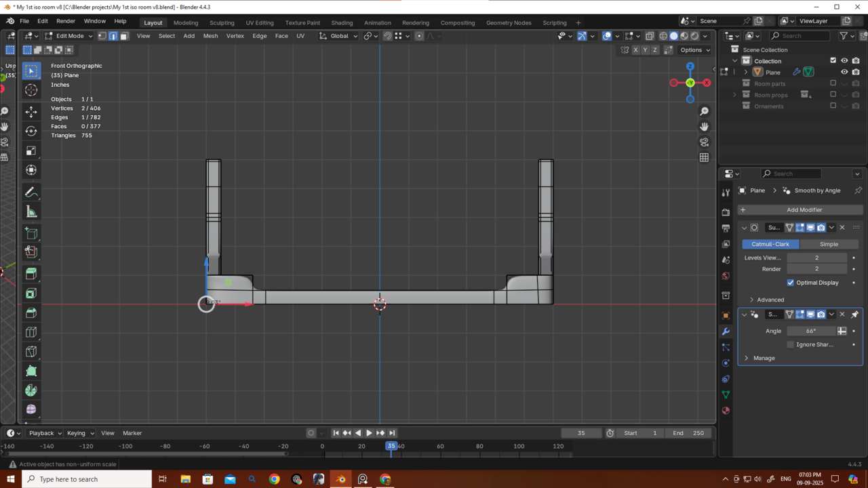The width and height of the screenshot is (868, 488).
Task: Switch to the UV Editing workspace tab
Action: pyautogui.click(x=259, y=22)
